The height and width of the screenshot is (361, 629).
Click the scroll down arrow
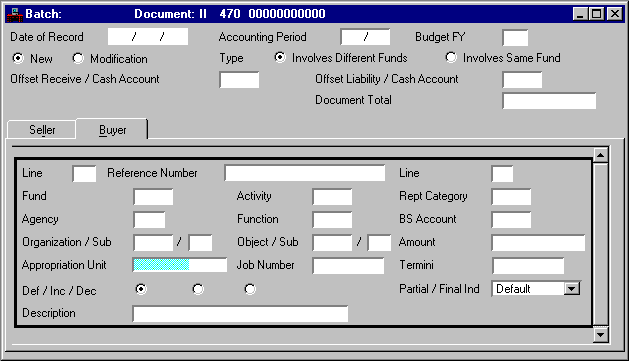click(601, 335)
